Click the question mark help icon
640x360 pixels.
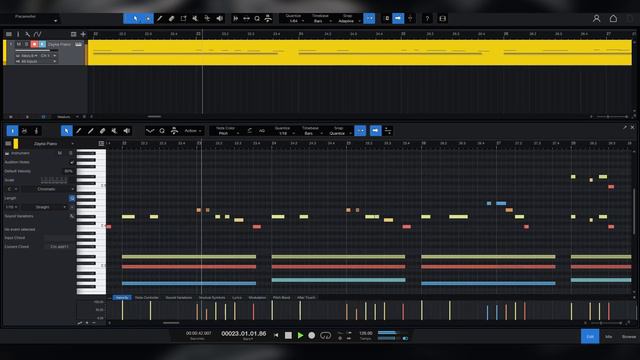[x=427, y=18]
